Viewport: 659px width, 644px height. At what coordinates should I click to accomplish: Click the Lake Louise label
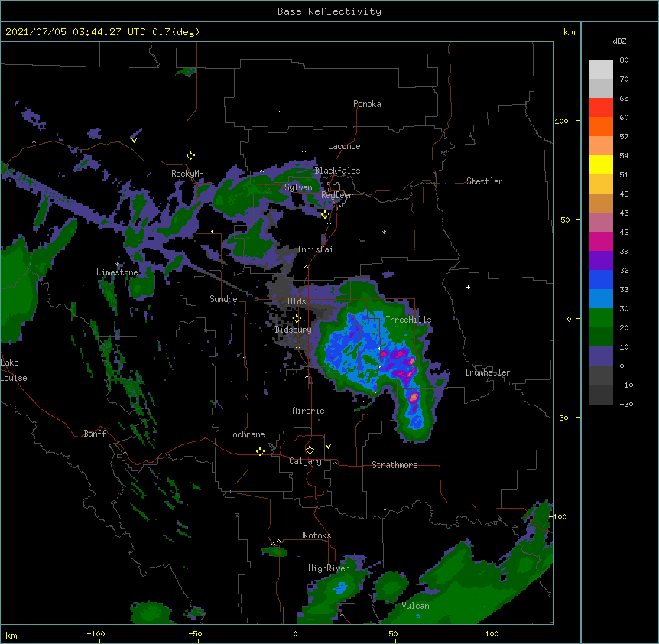14,370
